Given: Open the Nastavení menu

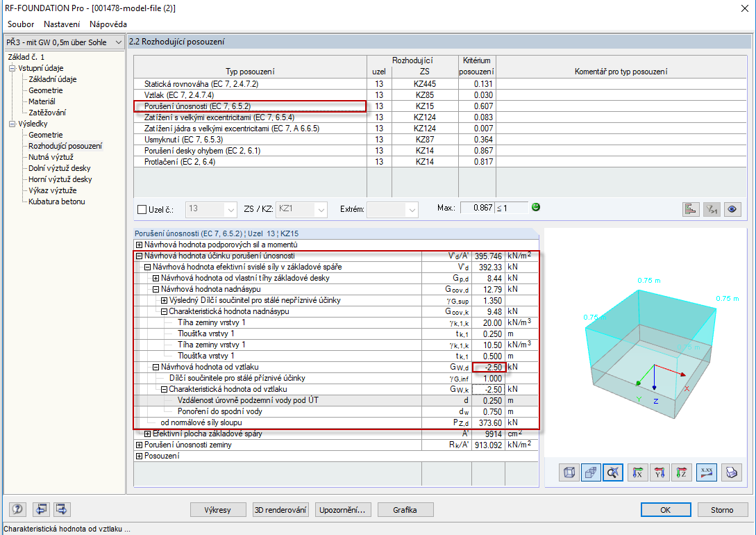Looking at the screenshot, I should (62, 24).
